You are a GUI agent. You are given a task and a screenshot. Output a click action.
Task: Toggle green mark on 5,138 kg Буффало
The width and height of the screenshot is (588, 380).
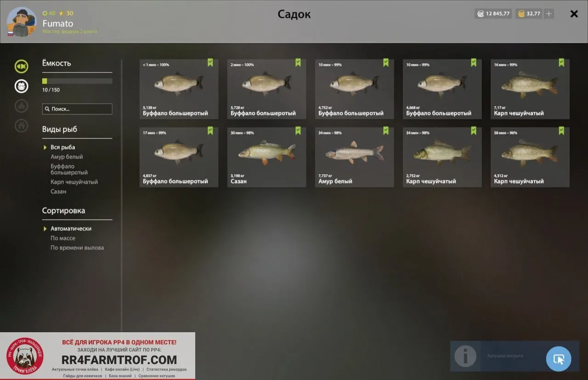pyautogui.click(x=210, y=63)
